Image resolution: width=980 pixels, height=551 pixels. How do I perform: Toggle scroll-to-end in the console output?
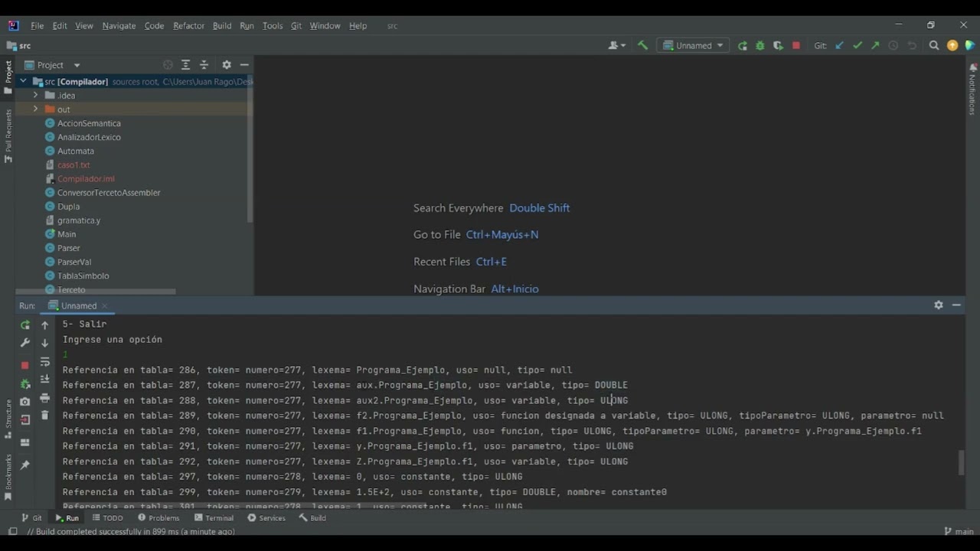46,379
